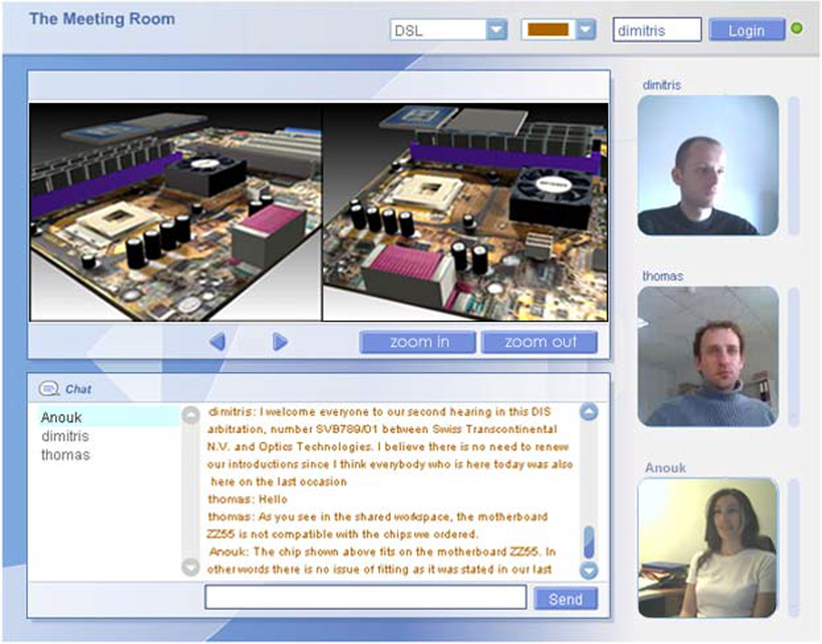Click the next slide right arrow
822x644 pixels.
click(x=280, y=342)
